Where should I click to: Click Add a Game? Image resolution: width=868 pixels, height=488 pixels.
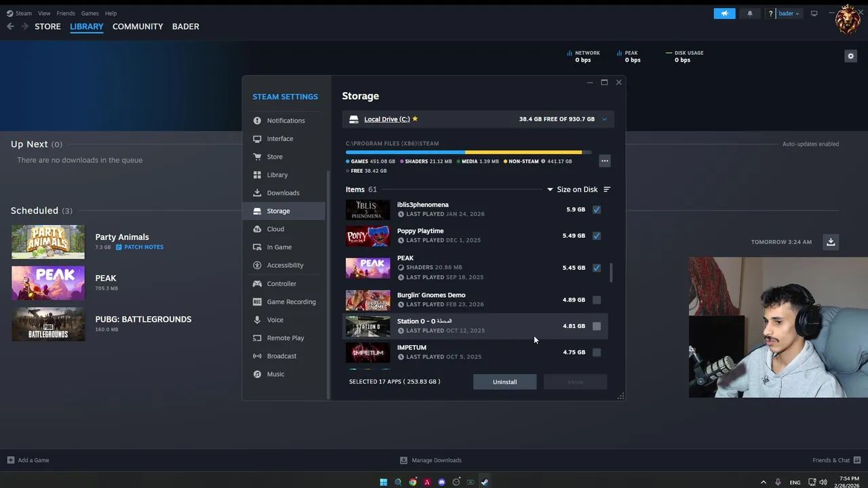click(x=28, y=460)
